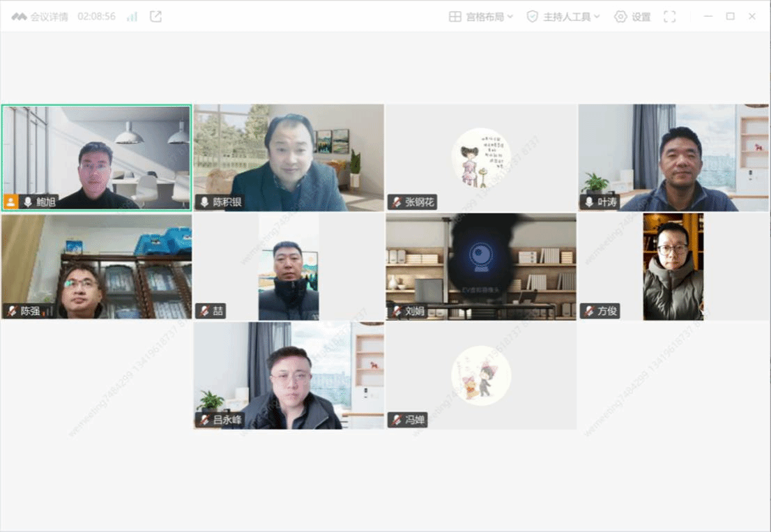
Task: Click the orange host icon on 鲍旭's tile
Action: tap(10, 202)
